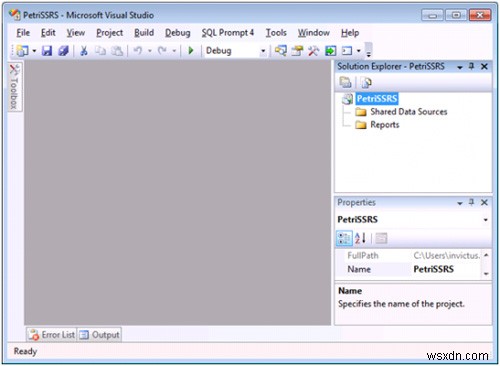This screenshot has height=366, width=500.
Task: Click the Name property value PetriSSRS
Action: pyautogui.click(x=433, y=269)
